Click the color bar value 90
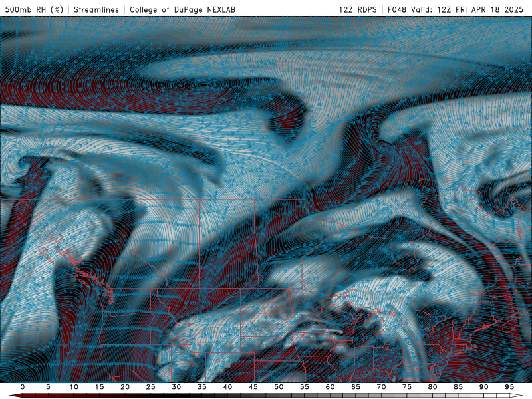 click(483, 387)
